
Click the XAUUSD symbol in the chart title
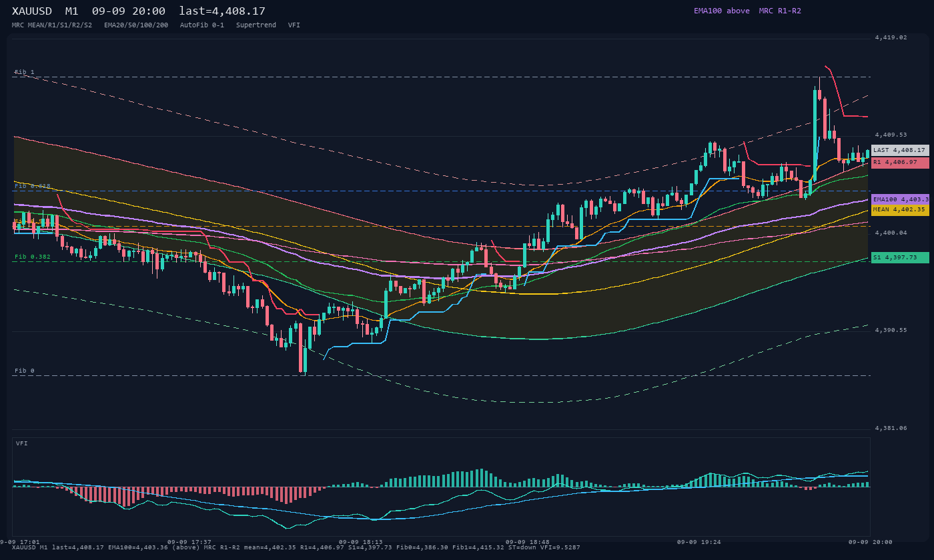[32, 11]
